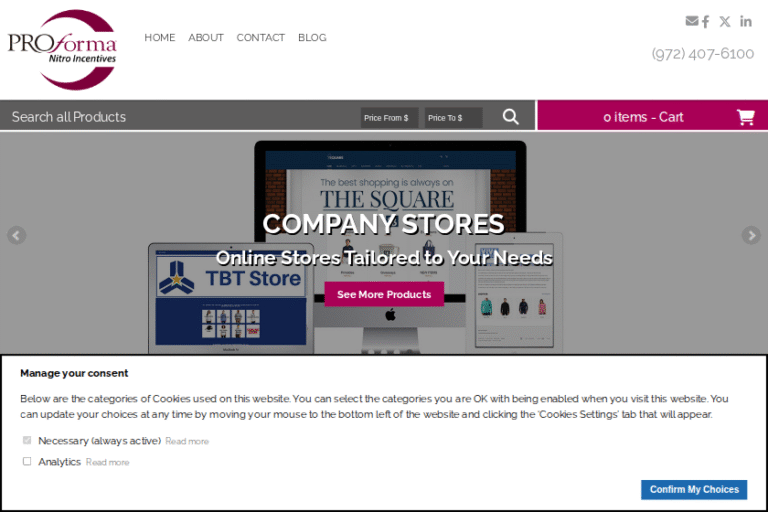Confirm My Choices for cookies

tap(694, 489)
